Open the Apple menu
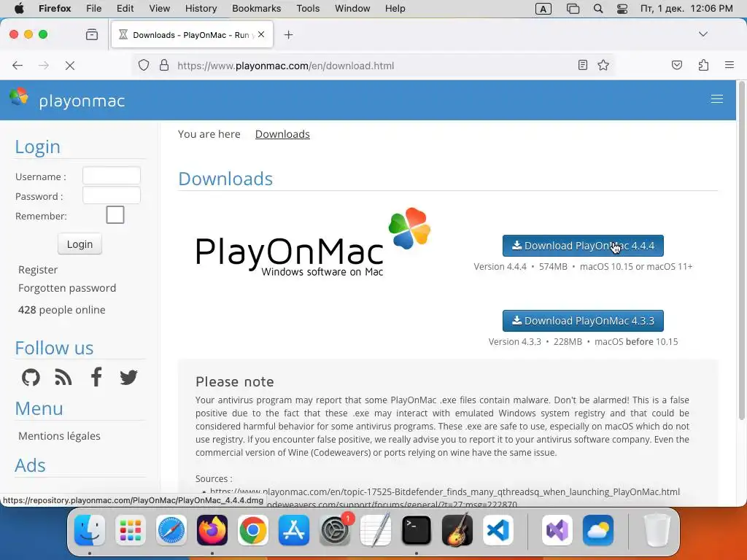This screenshot has height=560, width=747. click(19, 8)
